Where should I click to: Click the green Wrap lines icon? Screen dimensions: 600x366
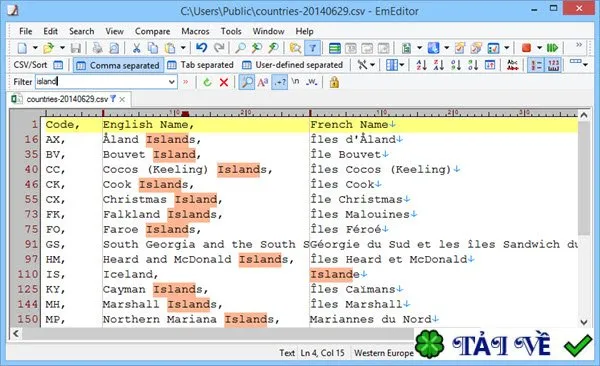tap(335, 48)
